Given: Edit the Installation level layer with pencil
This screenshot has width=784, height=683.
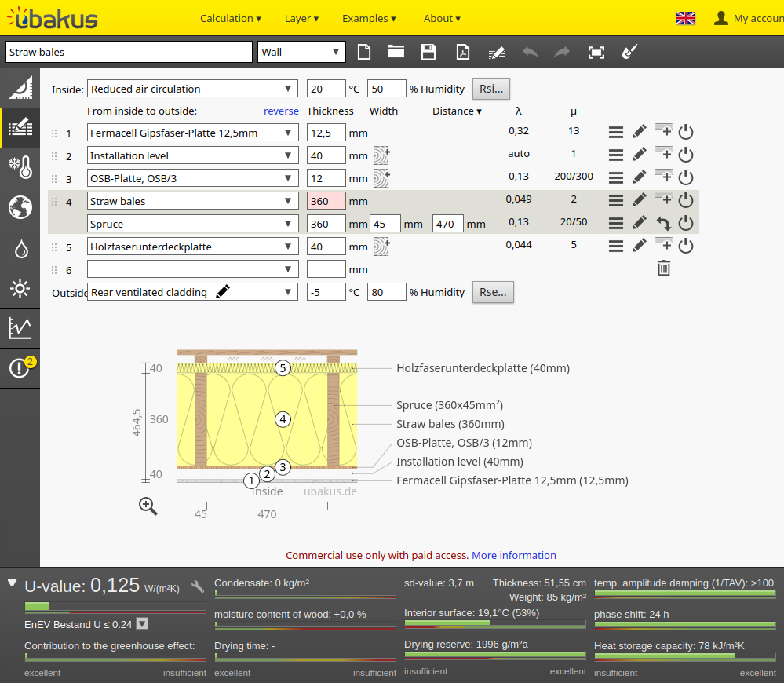Looking at the screenshot, I should coord(640,155).
